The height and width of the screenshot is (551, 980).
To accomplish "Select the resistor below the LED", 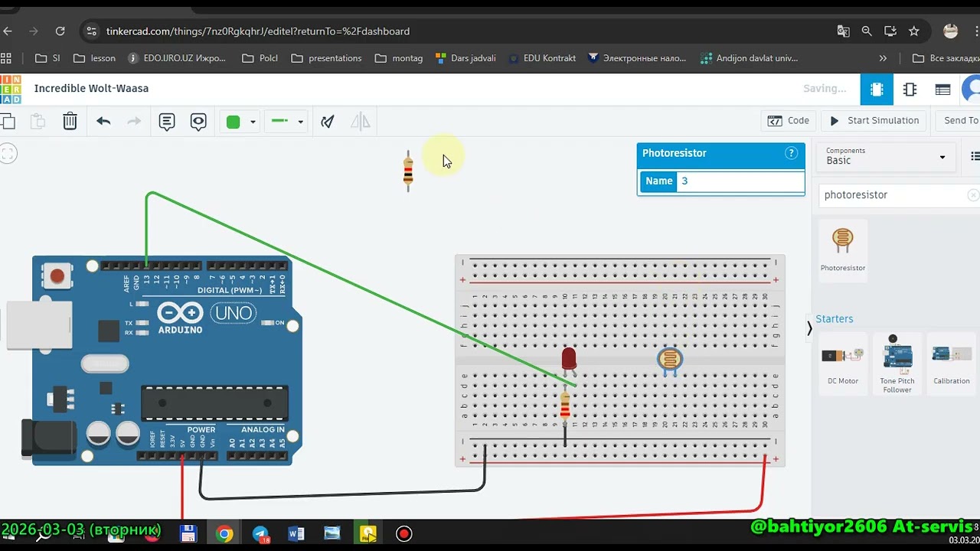I will 565,406.
